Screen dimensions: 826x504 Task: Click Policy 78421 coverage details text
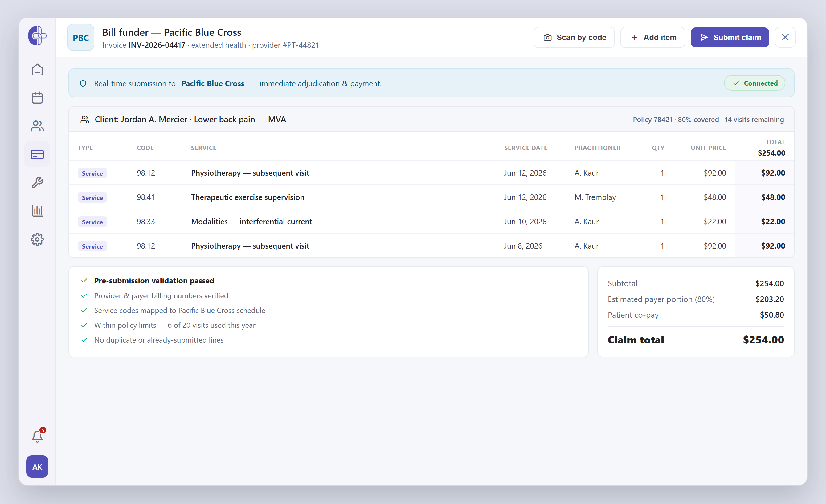(x=708, y=120)
